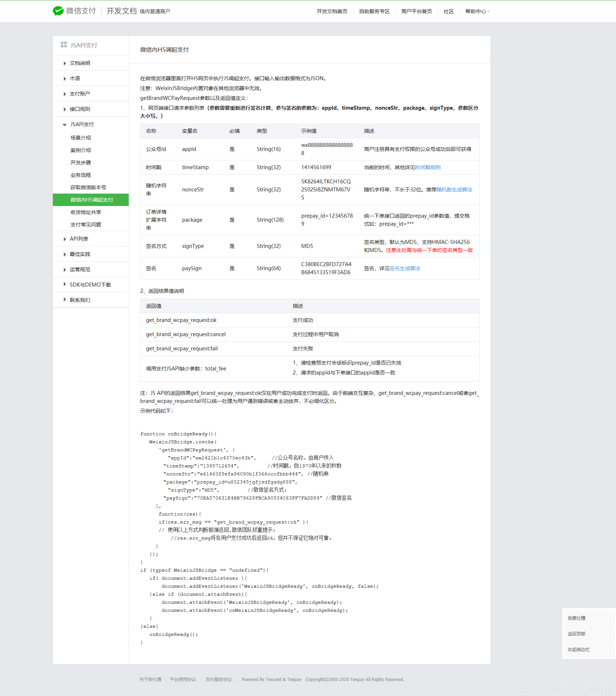Open 社区 in the top navigation
The height and width of the screenshot is (696, 616).
[x=449, y=11]
